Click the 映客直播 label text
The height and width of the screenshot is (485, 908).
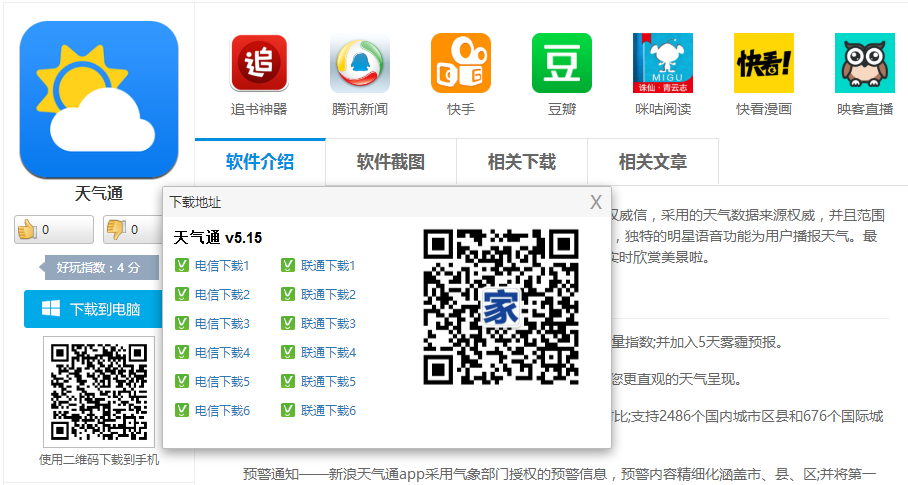865,109
